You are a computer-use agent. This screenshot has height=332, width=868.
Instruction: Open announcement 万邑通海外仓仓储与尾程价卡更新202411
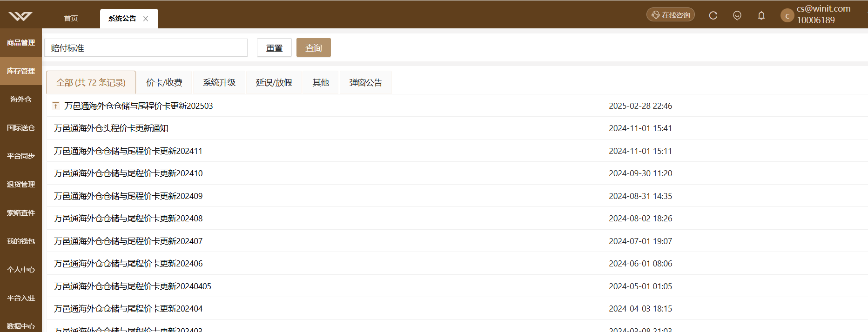(128, 151)
